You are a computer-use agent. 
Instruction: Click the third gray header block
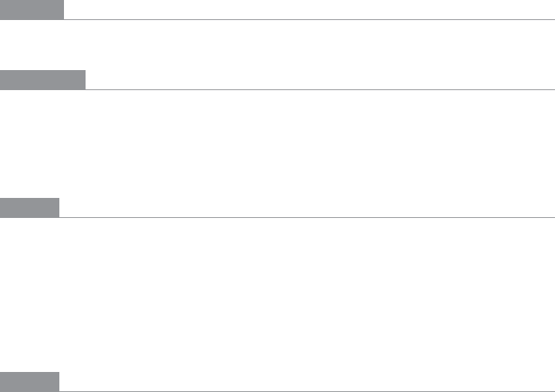pos(29,208)
